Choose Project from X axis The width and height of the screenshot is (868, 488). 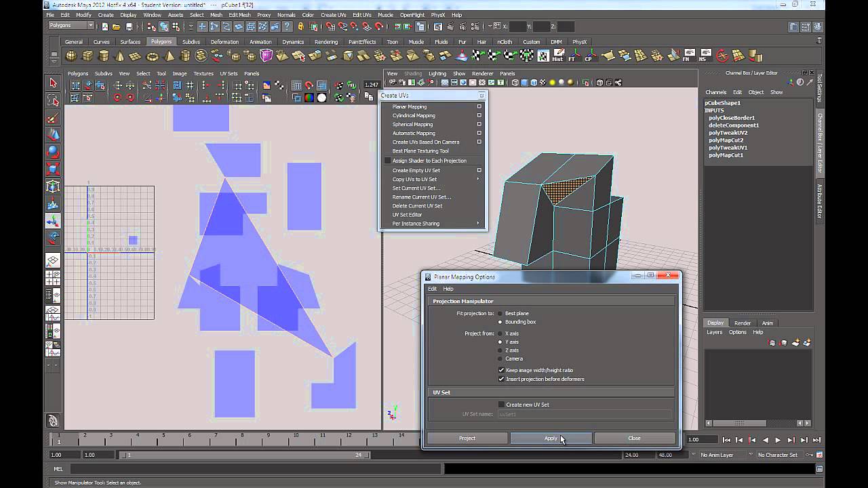pyautogui.click(x=500, y=333)
